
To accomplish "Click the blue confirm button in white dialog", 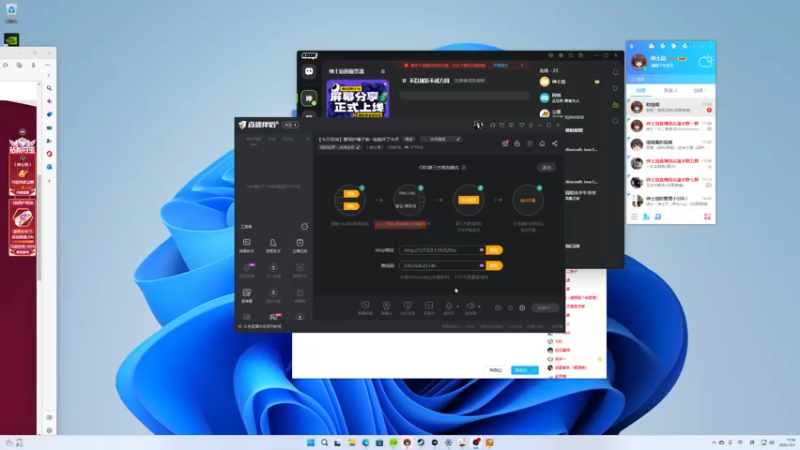I will [524, 370].
